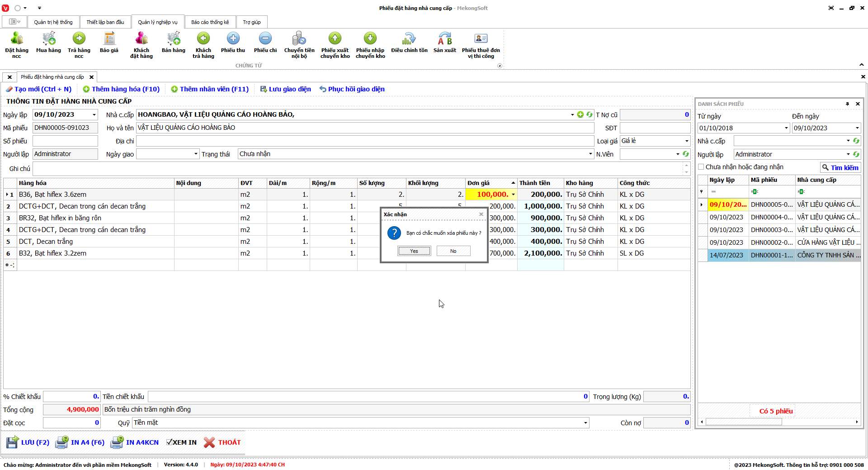Image resolution: width=868 pixels, height=470 pixels.
Task: Switch to Báo cáo thống kê tab
Action: [210, 22]
